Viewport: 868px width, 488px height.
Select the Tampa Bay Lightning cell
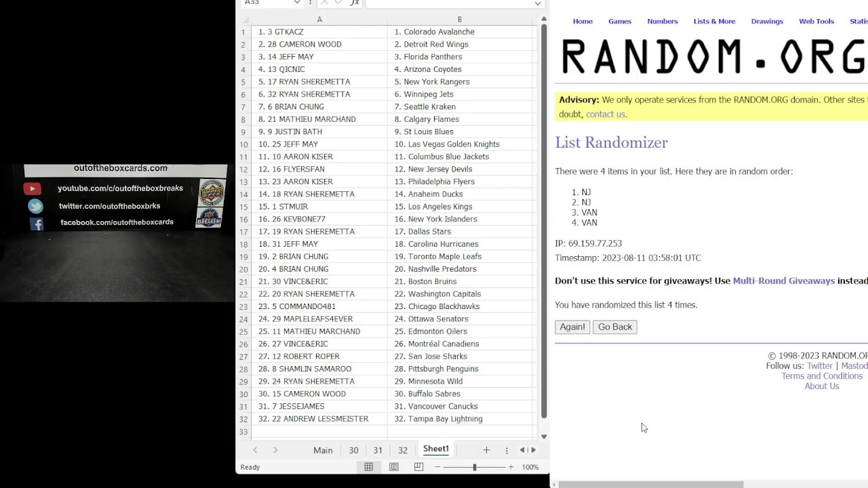460,419
